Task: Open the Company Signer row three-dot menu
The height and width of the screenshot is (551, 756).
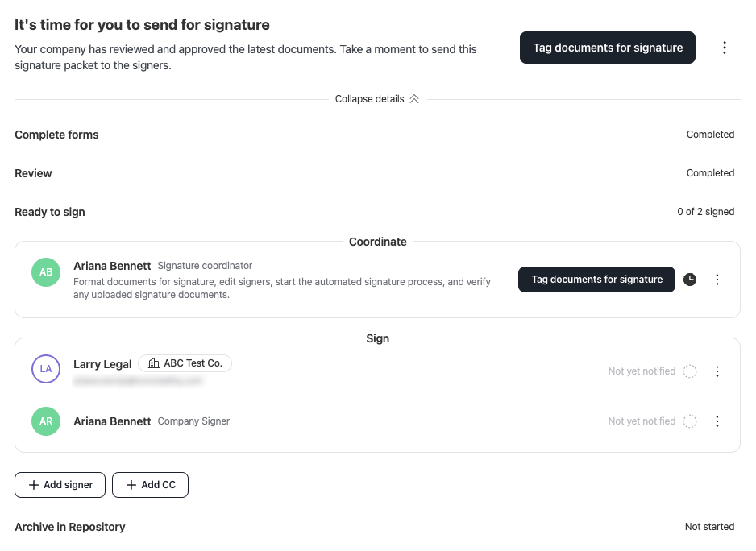Action: pyautogui.click(x=717, y=421)
